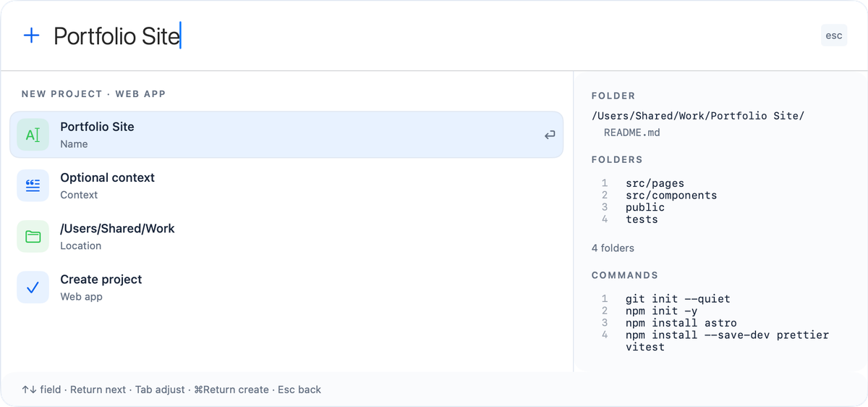Click the green text-cursor Name icon
This screenshot has width=868, height=407.
(x=33, y=135)
